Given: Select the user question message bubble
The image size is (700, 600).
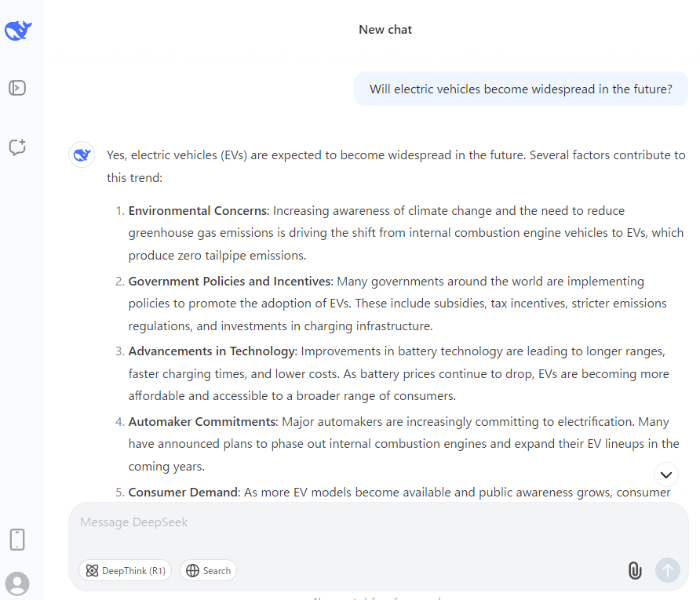Looking at the screenshot, I should (x=520, y=89).
